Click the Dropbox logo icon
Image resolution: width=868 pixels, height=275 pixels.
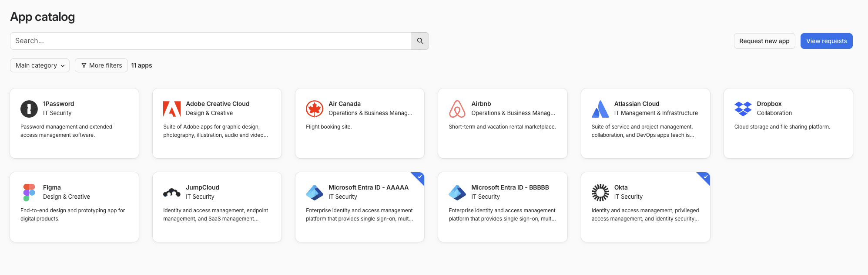[x=743, y=109]
